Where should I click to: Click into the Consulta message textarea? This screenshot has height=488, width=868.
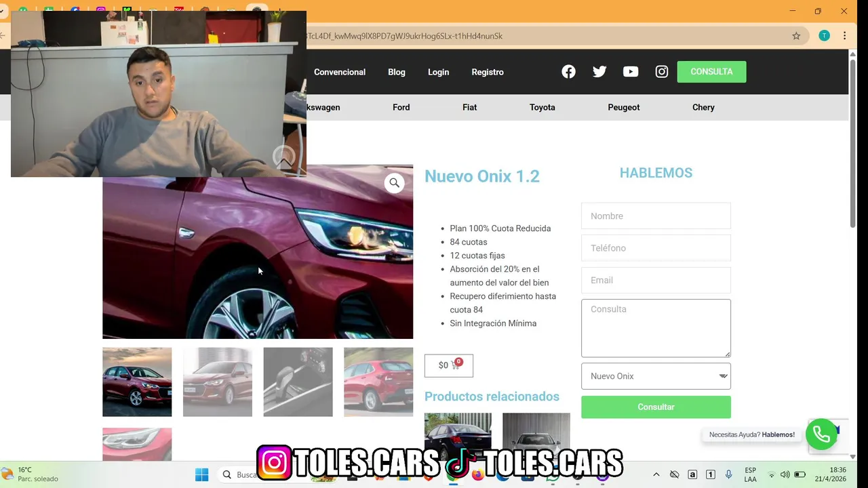(656, 328)
